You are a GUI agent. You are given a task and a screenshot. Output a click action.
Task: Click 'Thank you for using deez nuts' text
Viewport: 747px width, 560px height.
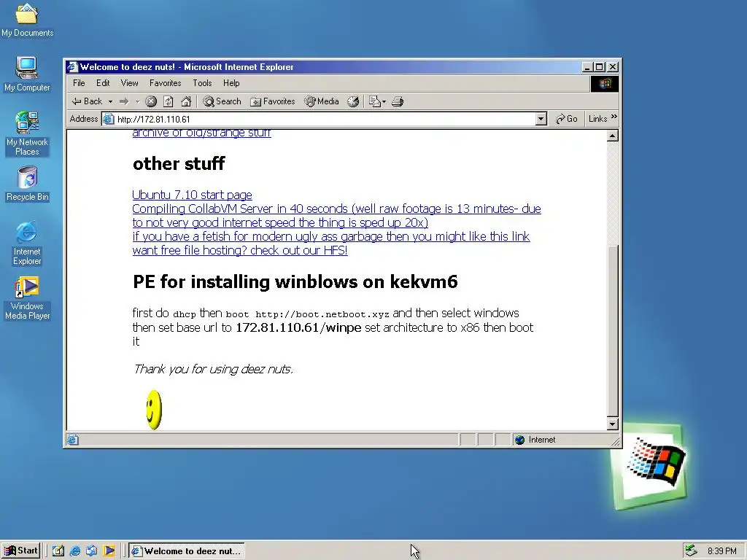213,369
